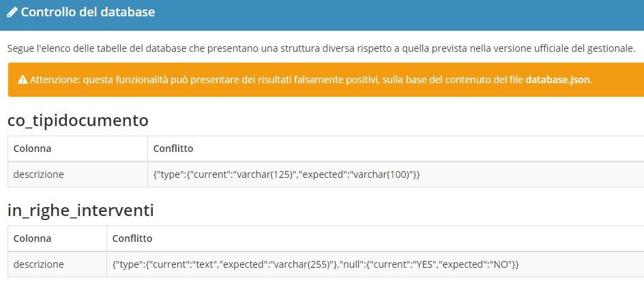Click the Colonna header in co_tipidocumento table
This screenshot has width=644, height=293.
pyautogui.click(x=33, y=149)
